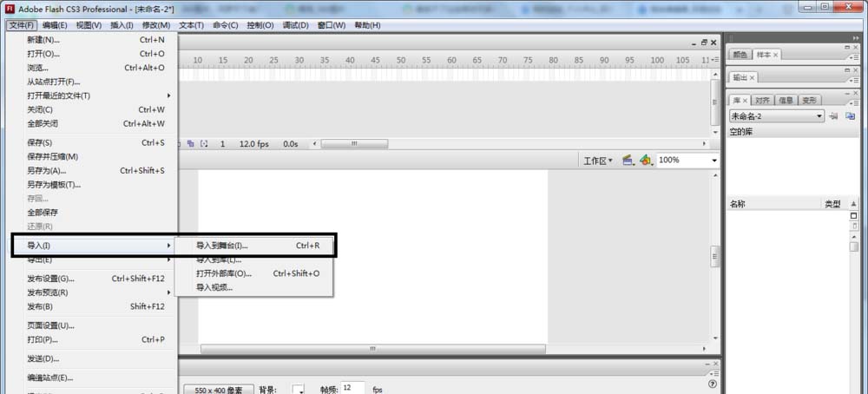Click the frame rate 12 input field
Screen dimensions: 868x394
[x=352, y=389]
